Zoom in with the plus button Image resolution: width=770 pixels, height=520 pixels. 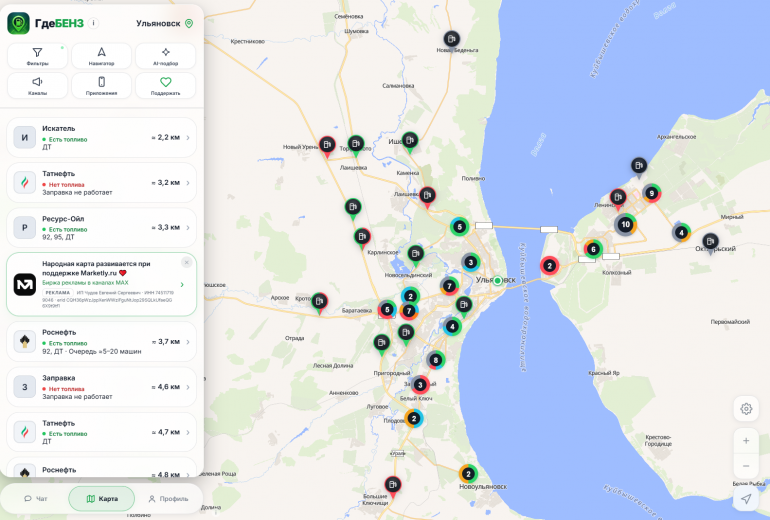[746, 441]
